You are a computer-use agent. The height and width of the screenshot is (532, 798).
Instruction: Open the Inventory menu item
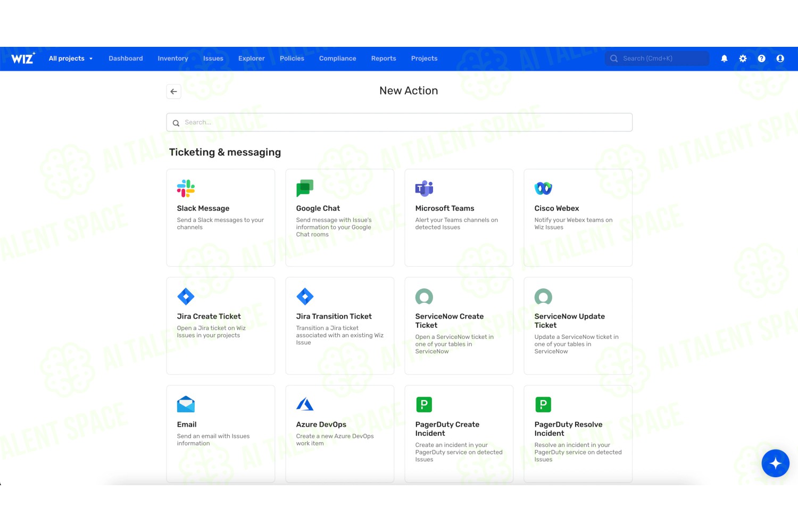point(173,59)
